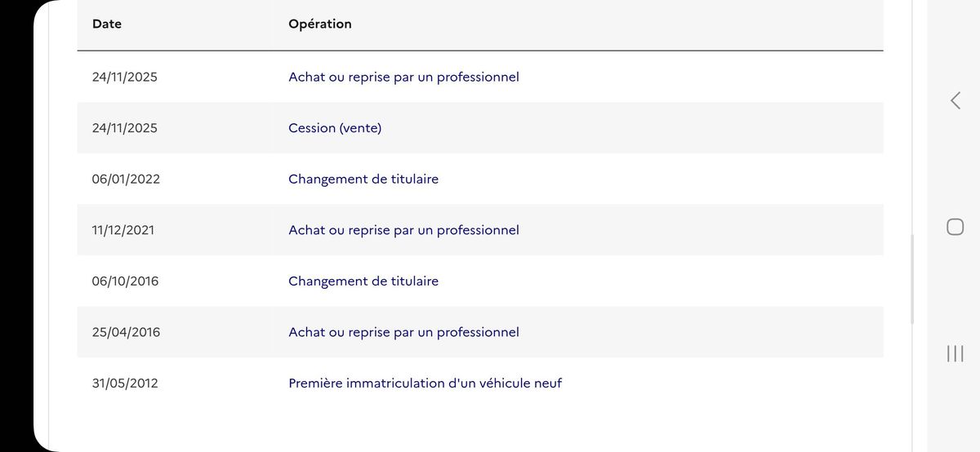Viewport: 980px width, 452px height.
Task: Select the 06/01/2022 date cell
Action: pyautogui.click(x=126, y=179)
